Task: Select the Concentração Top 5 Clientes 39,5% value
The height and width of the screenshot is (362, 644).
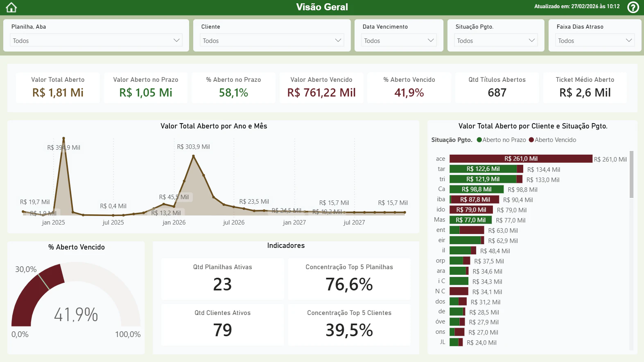Action: tap(349, 330)
